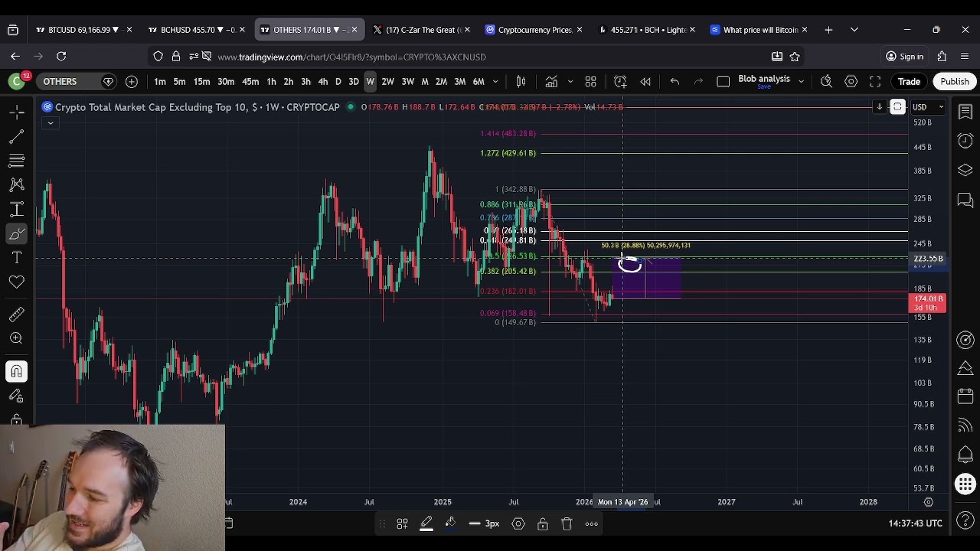The image size is (980, 551).
Task: Switch to 1m timeframe
Action: (x=159, y=81)
